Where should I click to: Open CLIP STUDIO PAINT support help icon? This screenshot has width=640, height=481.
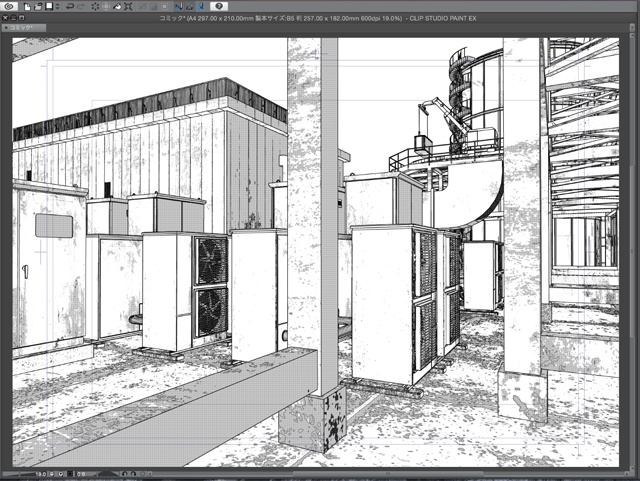219,6
